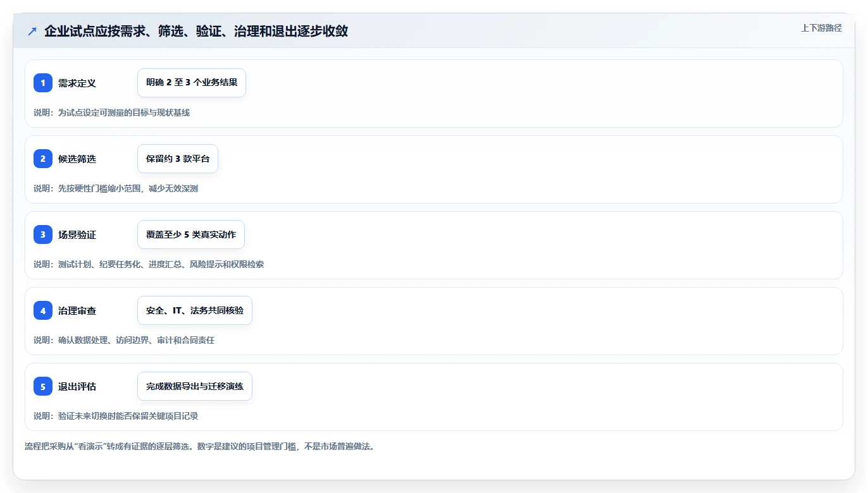Click the 治理审查 step label
This screenshot has width=868, height=493.
pyautogui.click(x=77, y=310)
